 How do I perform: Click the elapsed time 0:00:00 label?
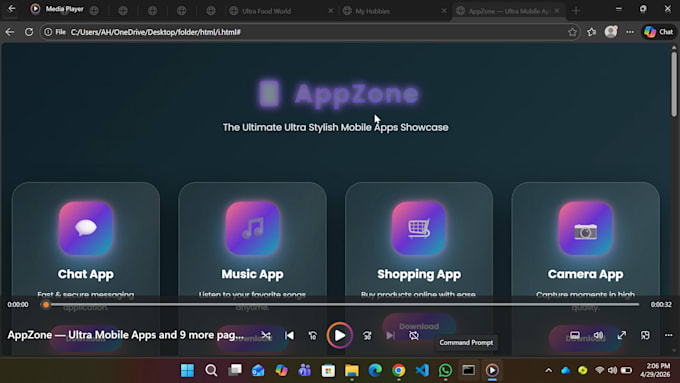tap(18, 304)
